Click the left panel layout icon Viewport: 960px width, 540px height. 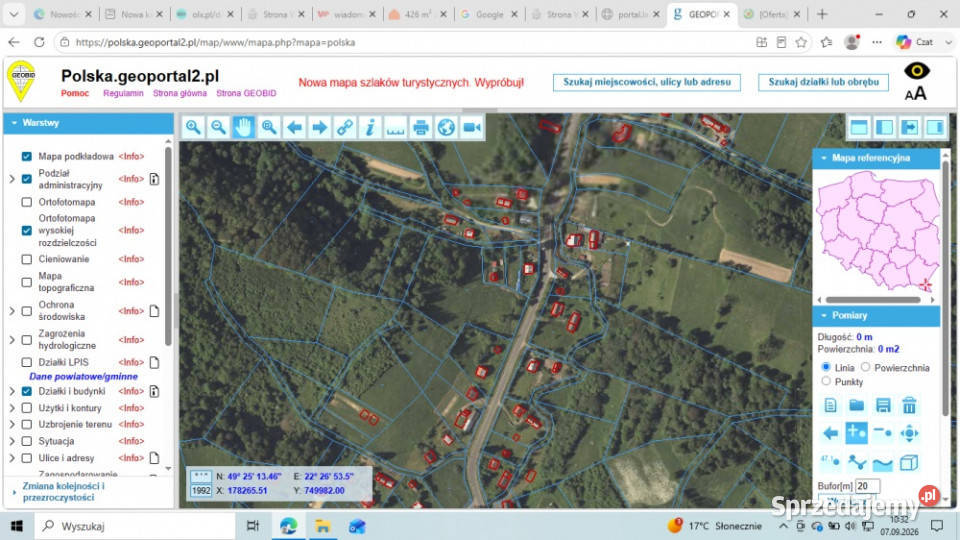click(884, 127)
